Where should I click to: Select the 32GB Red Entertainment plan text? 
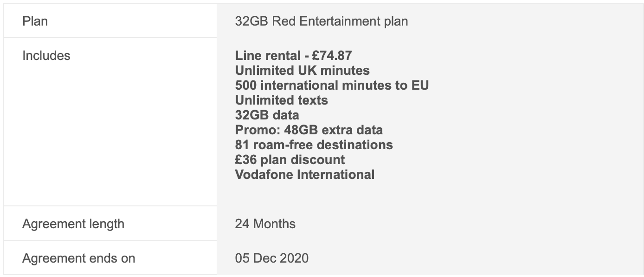[322, 21]
